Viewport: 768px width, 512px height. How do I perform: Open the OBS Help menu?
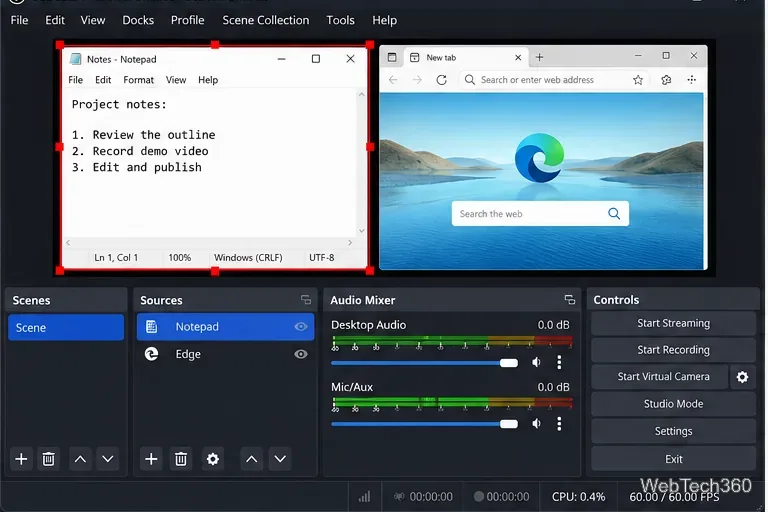click(384, 20)
